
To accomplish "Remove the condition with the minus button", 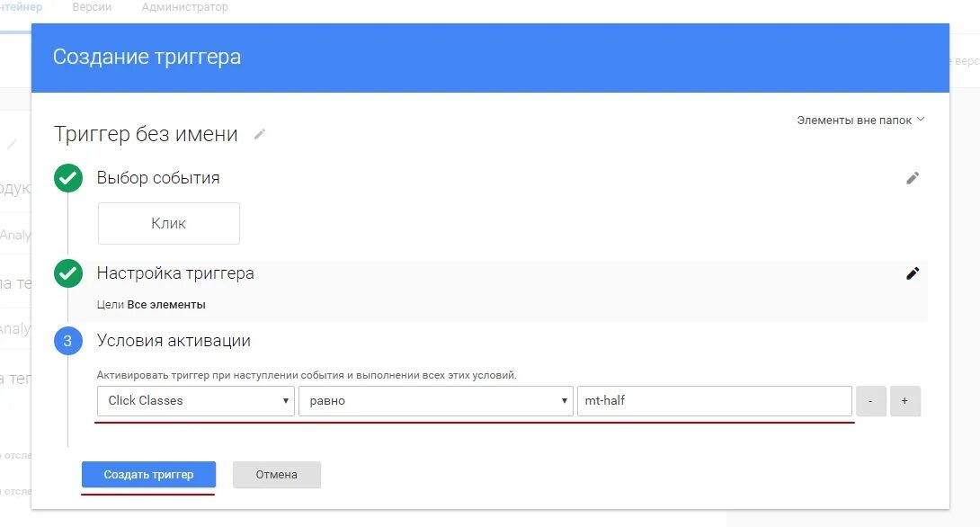I will [x=871, y=401].
